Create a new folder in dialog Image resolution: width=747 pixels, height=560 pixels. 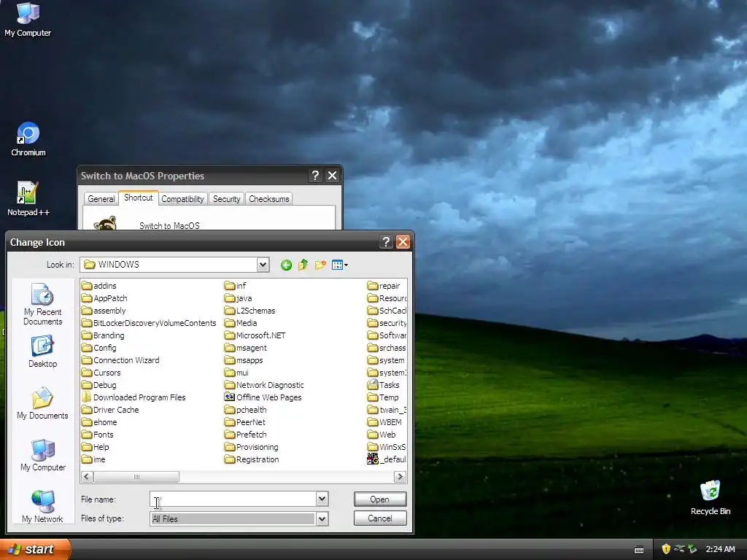[x=320, y=265]
